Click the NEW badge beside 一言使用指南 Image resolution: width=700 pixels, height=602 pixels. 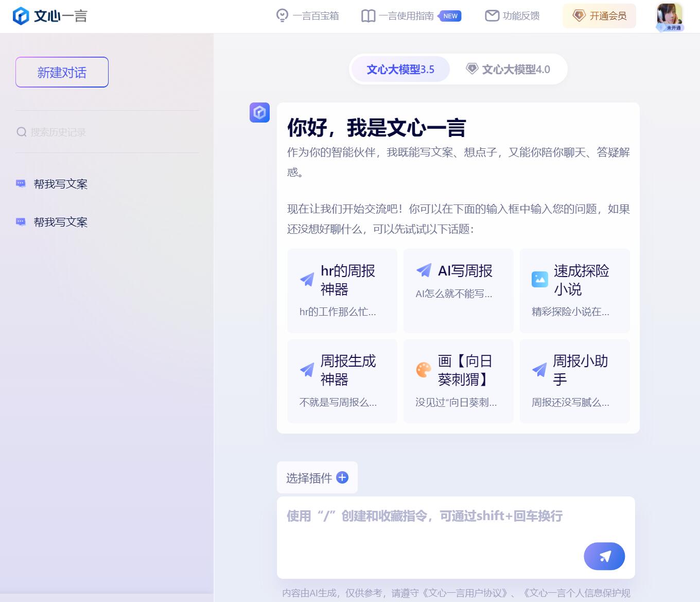click(449, 16)
